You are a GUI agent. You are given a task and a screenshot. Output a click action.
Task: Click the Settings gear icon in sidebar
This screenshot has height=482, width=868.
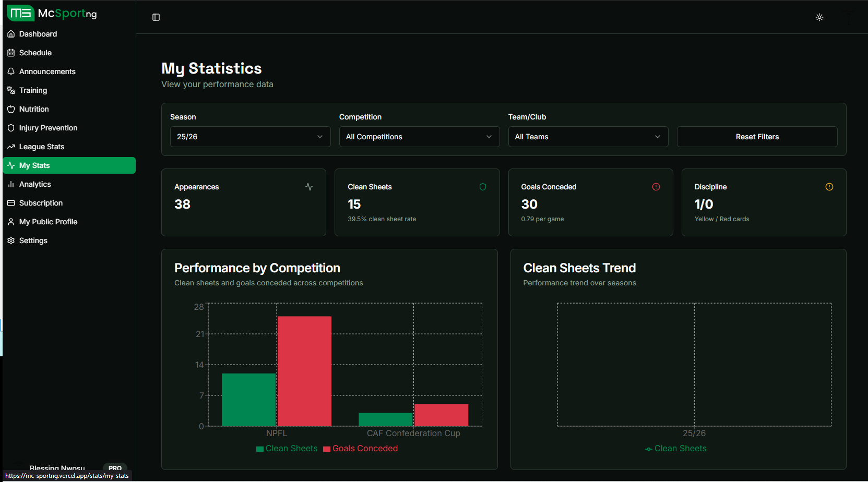pyautogui.click(x=11, y=240)
